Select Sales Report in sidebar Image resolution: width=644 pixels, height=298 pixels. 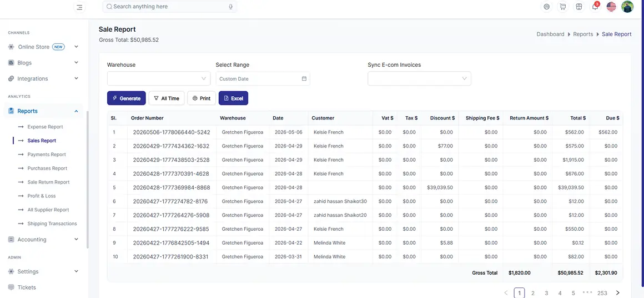pos(42,141)
